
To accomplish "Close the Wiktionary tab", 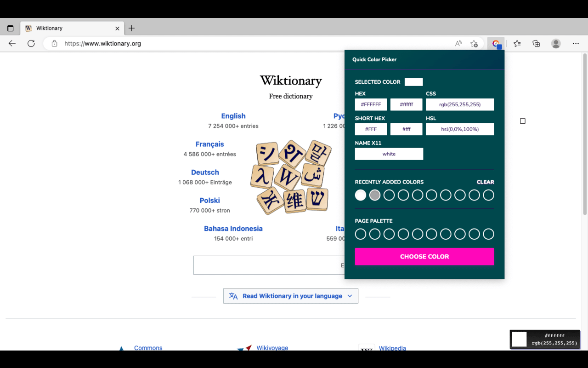I will pyautogui.click(x=117, y=28).
